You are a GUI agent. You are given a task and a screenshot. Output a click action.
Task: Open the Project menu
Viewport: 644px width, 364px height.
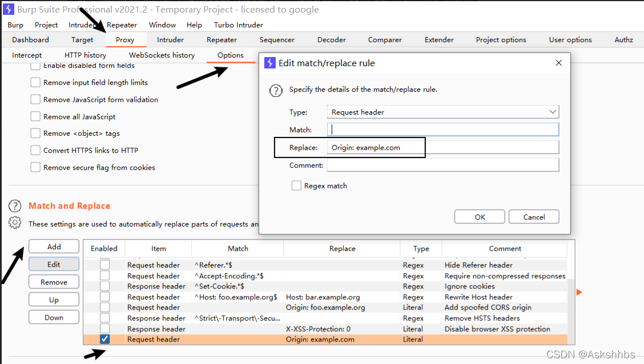[x=46, y=25]
